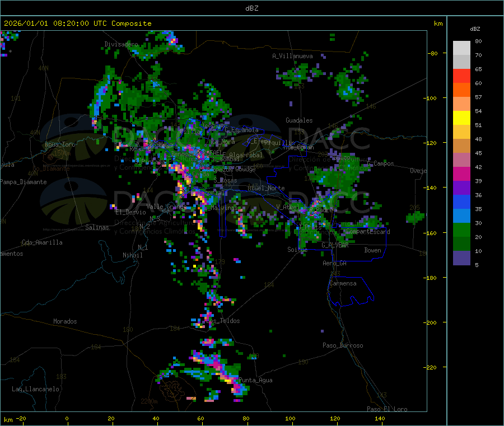Screen dimensions: 504x426
Task: Select the 80 dBZ white legend swatch
Action: [461, 48]
